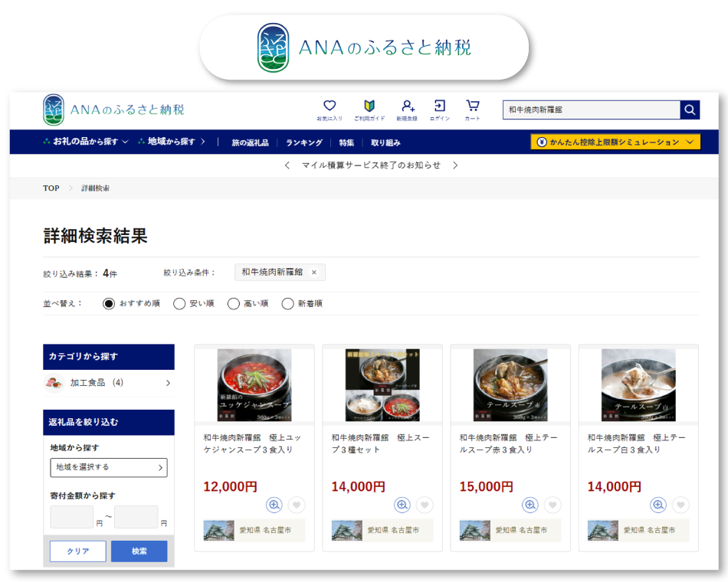
Task: Open 極上ユッケジャンスープ3食入り product title
Action: click(x=252, y=443)
